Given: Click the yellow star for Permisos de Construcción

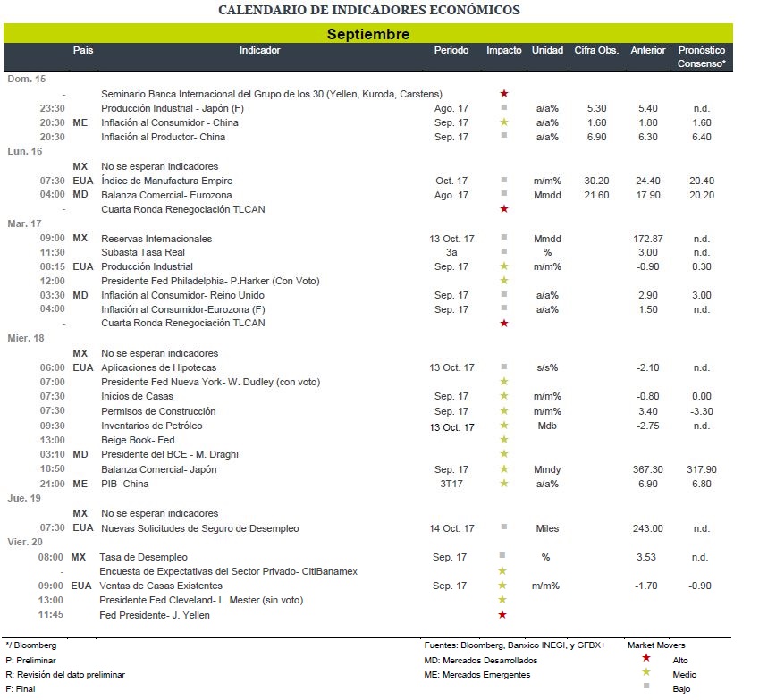Looking at the screenshot, I should [504, 410].
